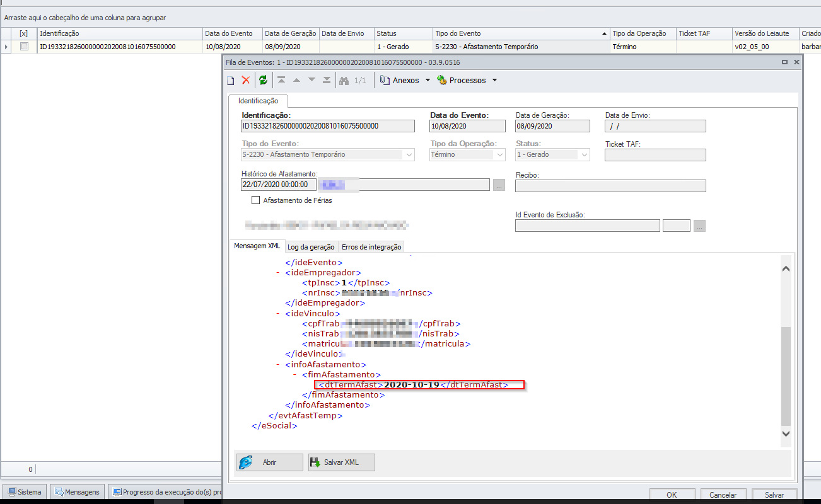Sort by the Identificação column header
Viewport: 821px width, 504px height.
click(120, 33)
